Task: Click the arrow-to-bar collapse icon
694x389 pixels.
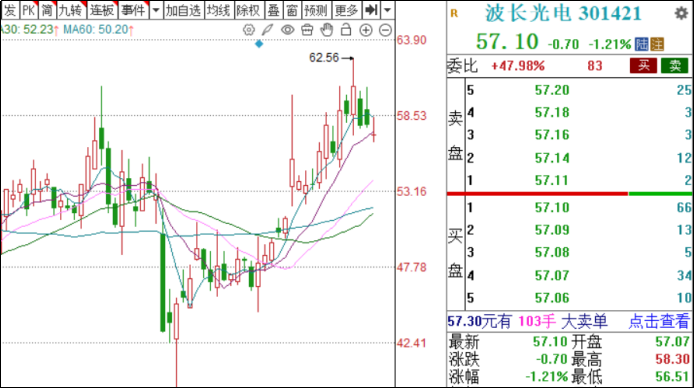Action: point(370,10)
